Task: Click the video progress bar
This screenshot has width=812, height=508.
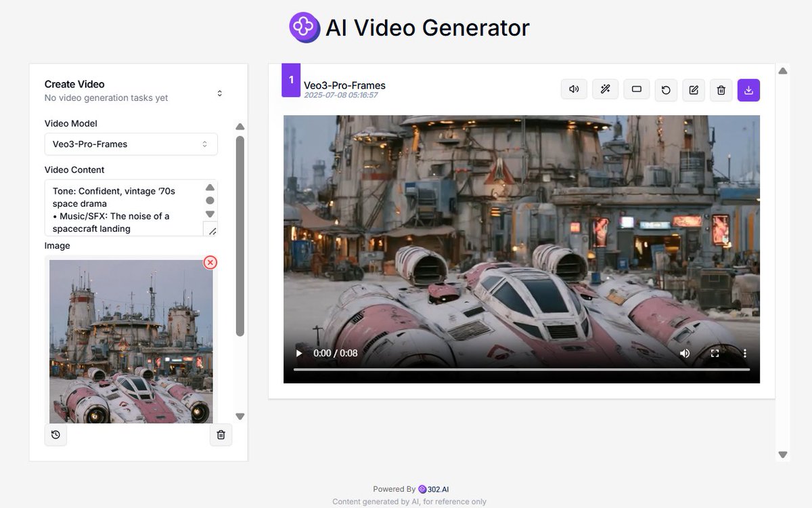Action: (x=521, y=370)
